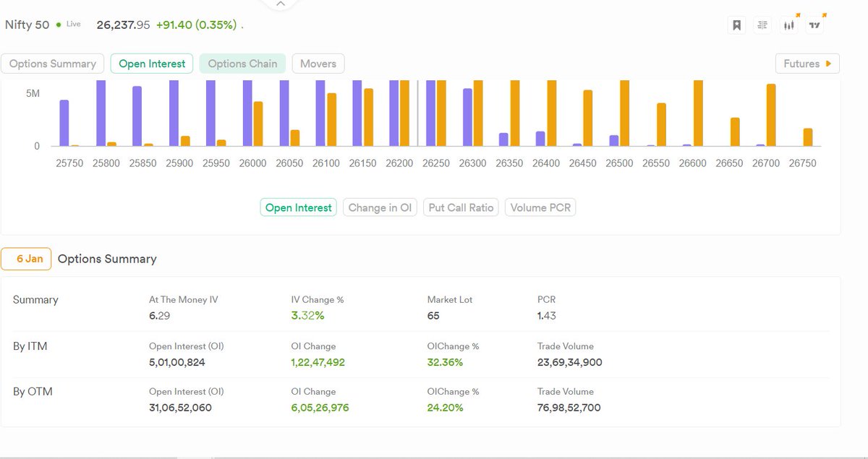Screen dimensions: 868x459
Task: Switch to the Options Summary tab
Action: [x=53, y=64]
